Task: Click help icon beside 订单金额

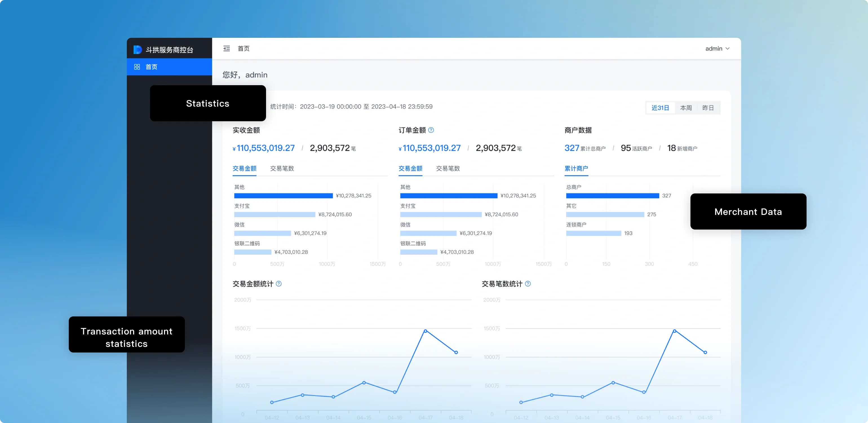Action: click(431, 130)
